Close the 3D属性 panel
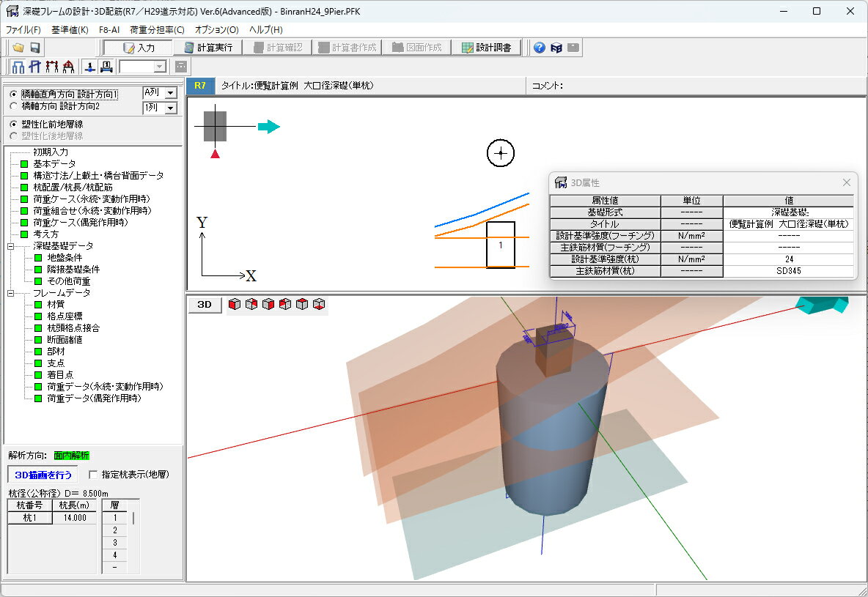868x597 pixels. [x=847, y=182]
